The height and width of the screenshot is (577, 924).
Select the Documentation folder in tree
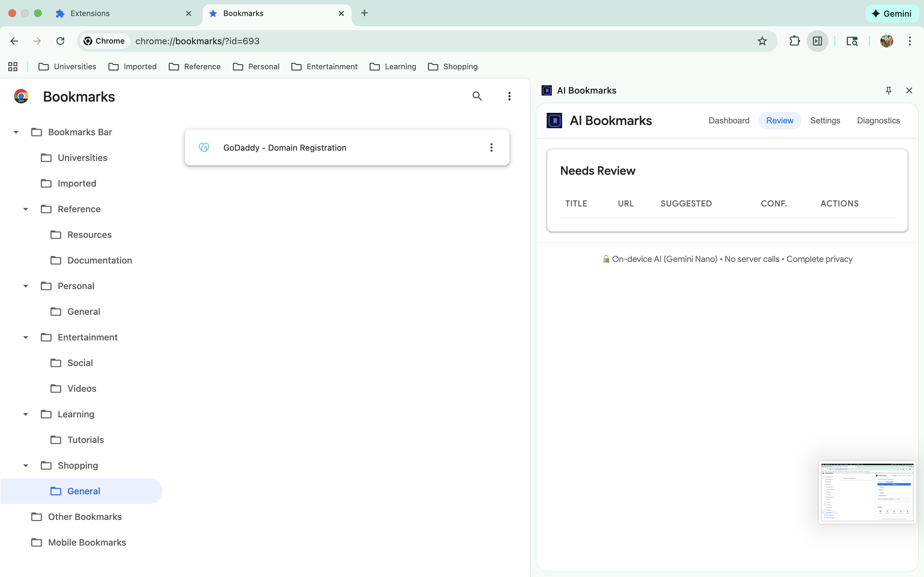click(99, 260)
